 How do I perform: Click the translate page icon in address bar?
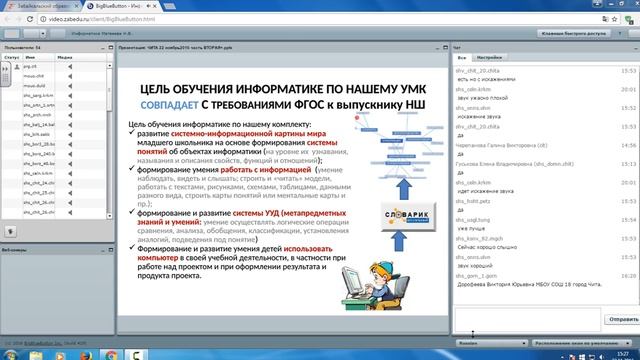(605, 19)
